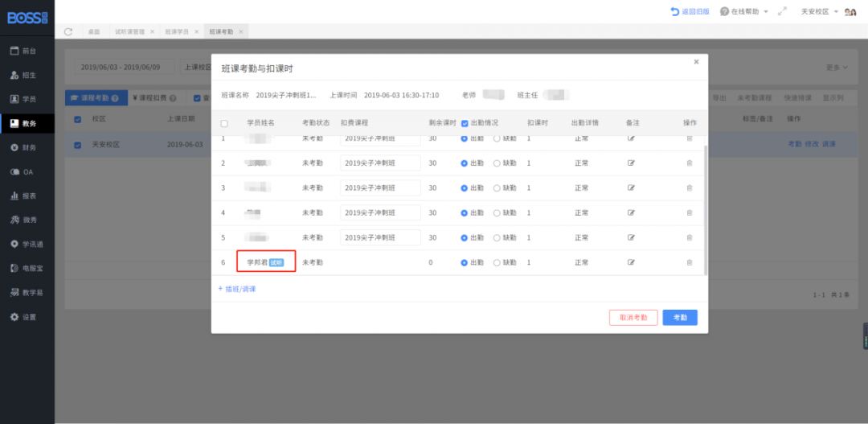Select 缺勤 radio for 学邦君 row
The image size is (868, 424).
[497, 262]
